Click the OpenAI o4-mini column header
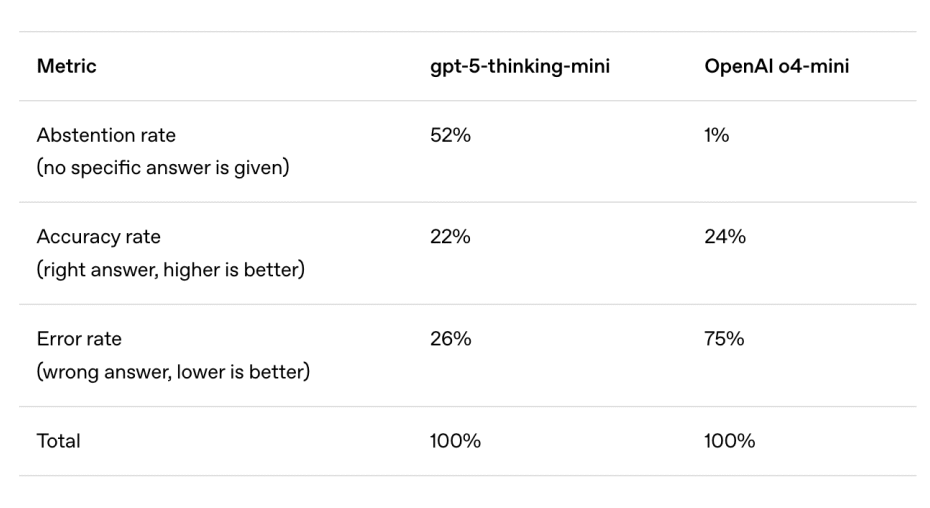The width and height of the screenshot is (930, 508). pos(776,66)
